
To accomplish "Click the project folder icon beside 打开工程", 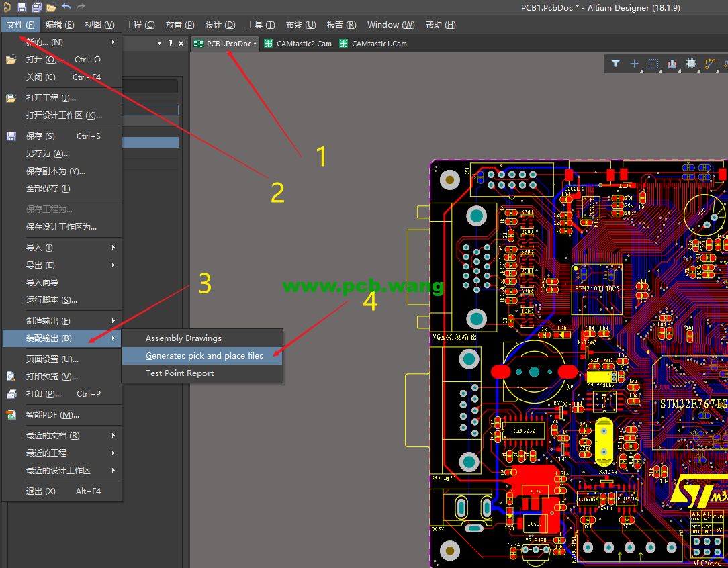I will tap(11, 98).
